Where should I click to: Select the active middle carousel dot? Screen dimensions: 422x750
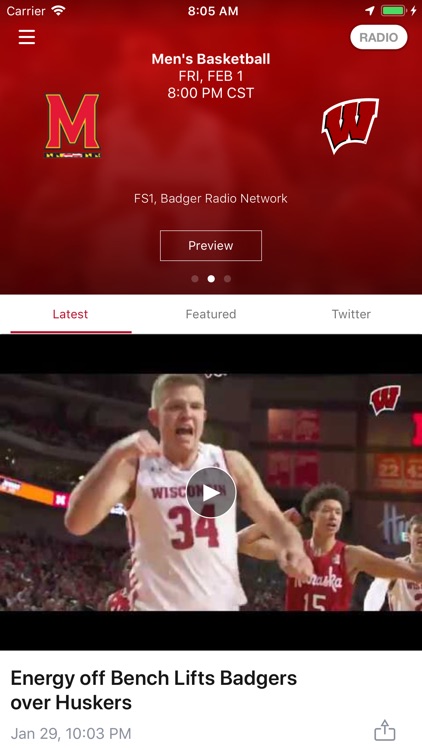point(211,279)
